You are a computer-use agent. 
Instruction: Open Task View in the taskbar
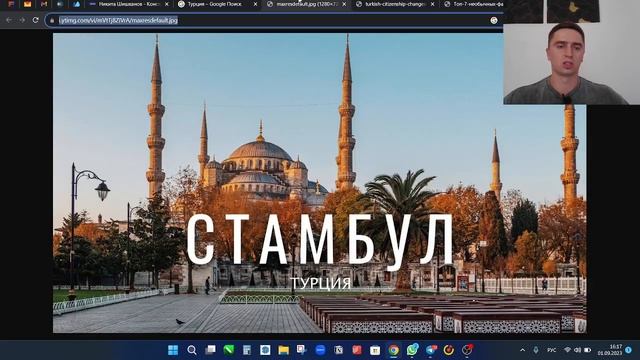pyautogui.click(x=210, y=350)
